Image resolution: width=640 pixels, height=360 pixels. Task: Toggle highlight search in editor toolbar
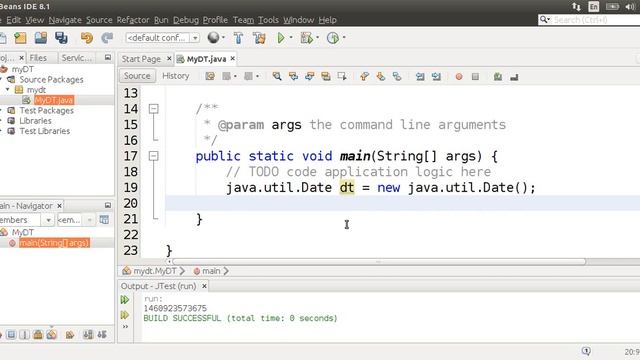(326, 76)
